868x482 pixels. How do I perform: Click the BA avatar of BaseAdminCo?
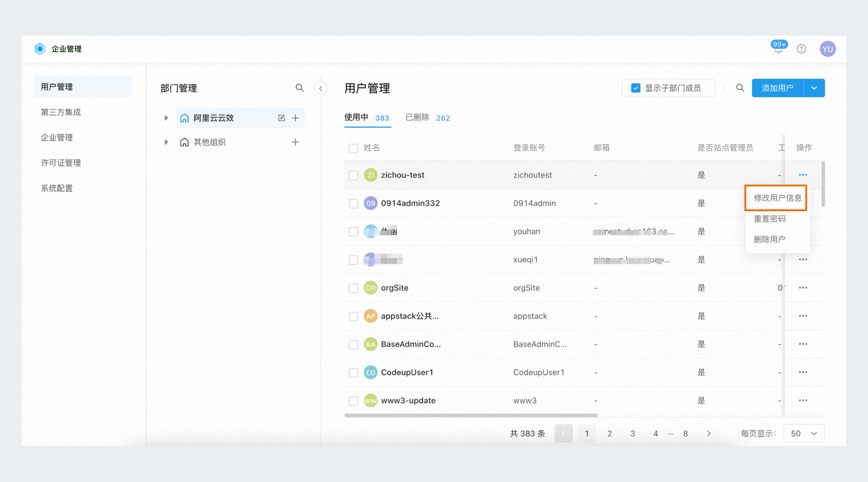click(371, 344)
